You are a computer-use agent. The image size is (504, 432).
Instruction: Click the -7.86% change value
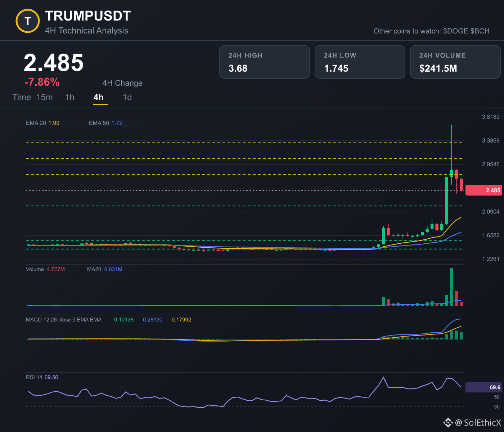pyautogui.click(x=42, y=82)
